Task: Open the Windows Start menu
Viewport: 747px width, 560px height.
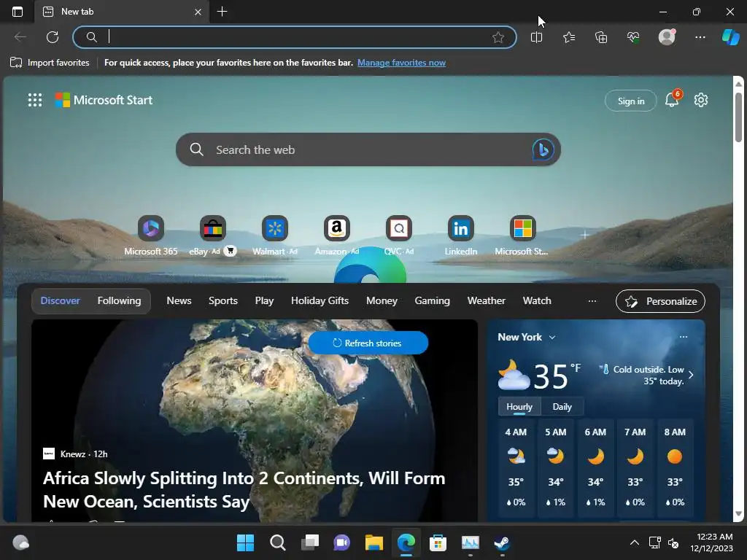Action: click(245, 542)
